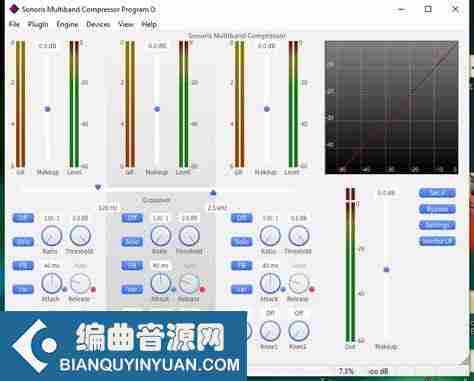This screenshot has width=474, height=381.
Task: Click the mid band Makeup slider handle
Action: click(157, 109)
